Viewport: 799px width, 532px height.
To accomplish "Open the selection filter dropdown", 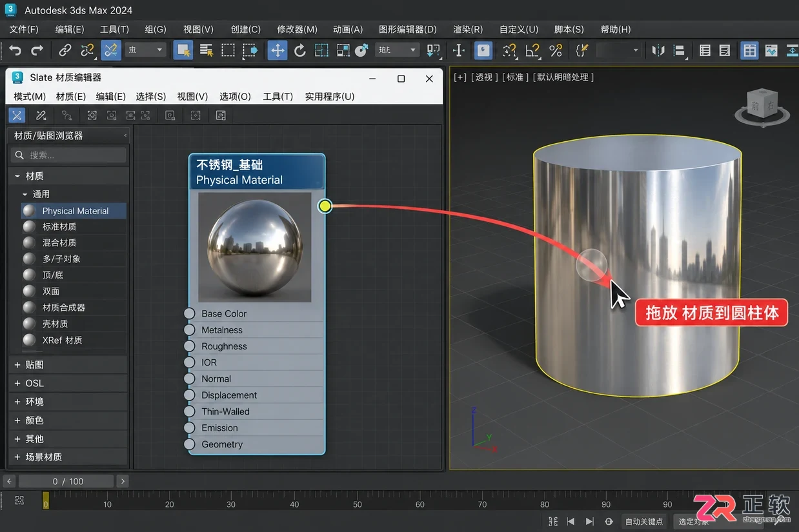I will pos(146,50).
